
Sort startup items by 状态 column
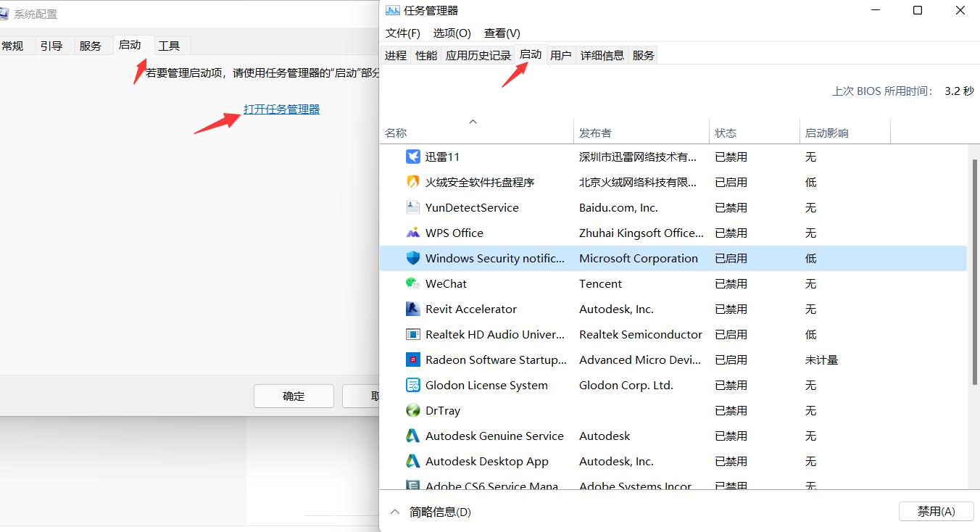(755, 133)
